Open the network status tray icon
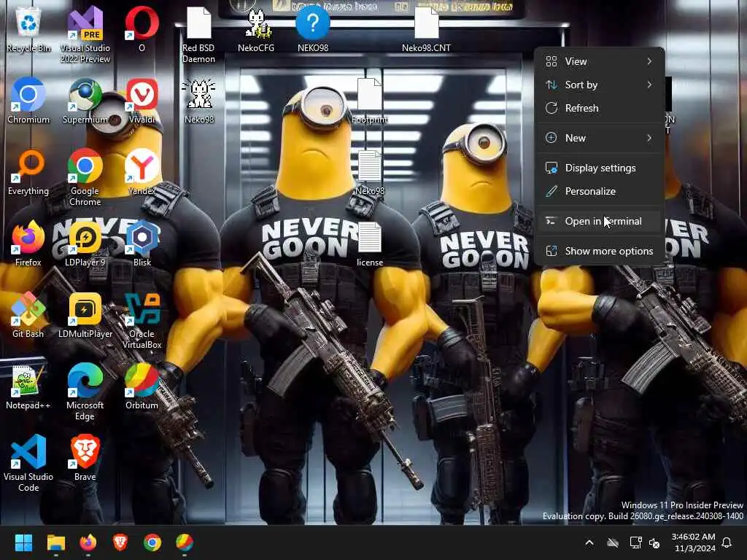This screenshot has width=747, height=560. click(x=635, y=542)
